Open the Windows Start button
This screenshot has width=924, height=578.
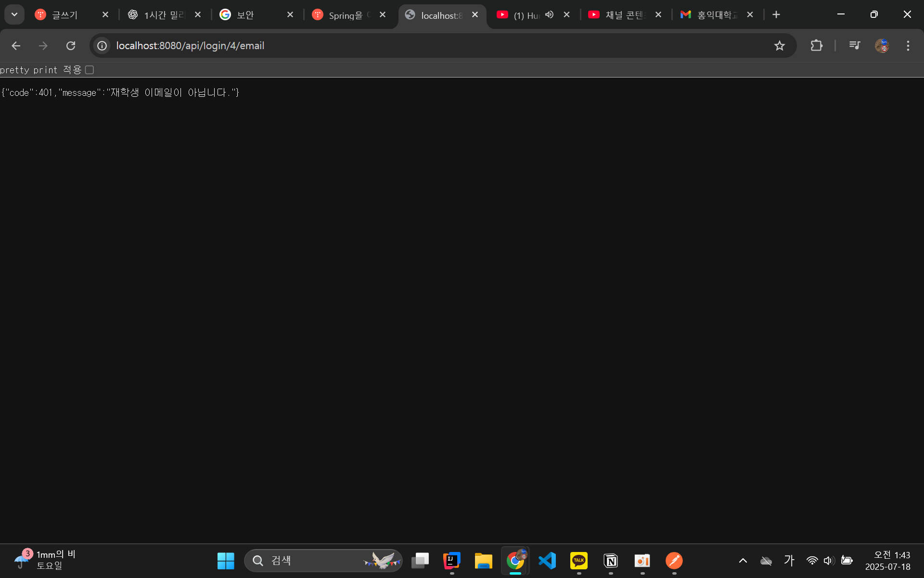(x=226, y=561)
